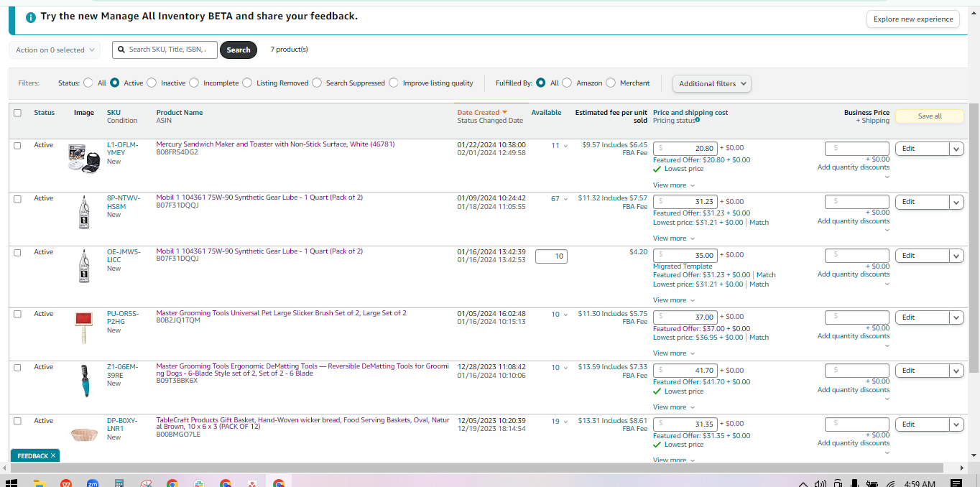Select all products with the header checkbox
Screen dimensions: 980x487
pyautogui.click(x=17, y=113)
